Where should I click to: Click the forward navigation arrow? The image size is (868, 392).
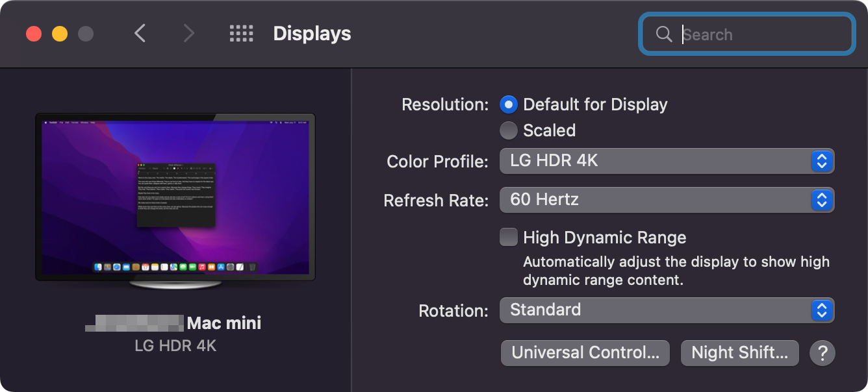pos(188,34)
